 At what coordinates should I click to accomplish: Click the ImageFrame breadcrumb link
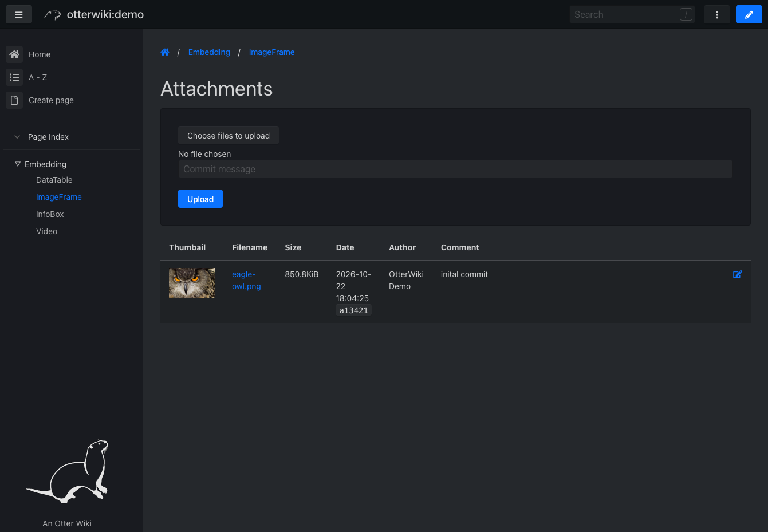click(271, 52)
